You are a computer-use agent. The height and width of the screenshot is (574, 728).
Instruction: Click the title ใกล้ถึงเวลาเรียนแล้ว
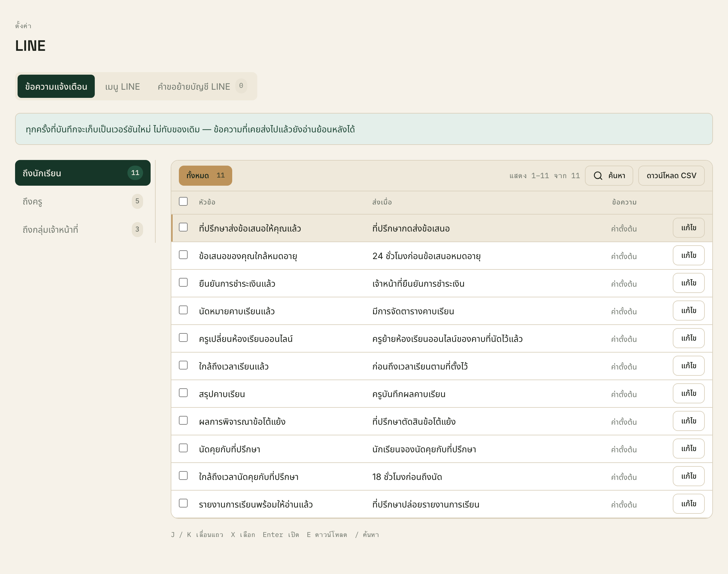(x=234, y=366)
